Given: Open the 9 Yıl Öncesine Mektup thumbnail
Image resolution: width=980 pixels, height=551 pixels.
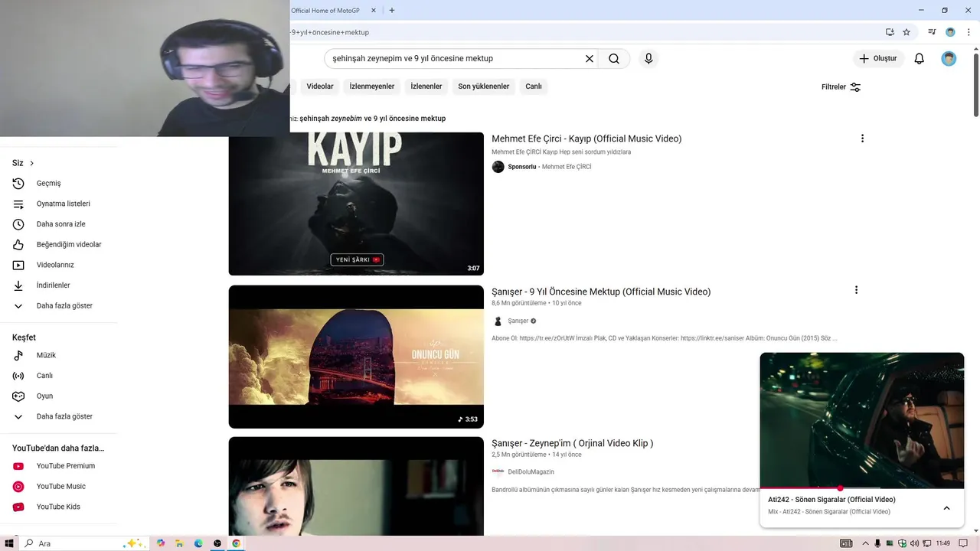Looking at the screenshot, I should (356, 357).
